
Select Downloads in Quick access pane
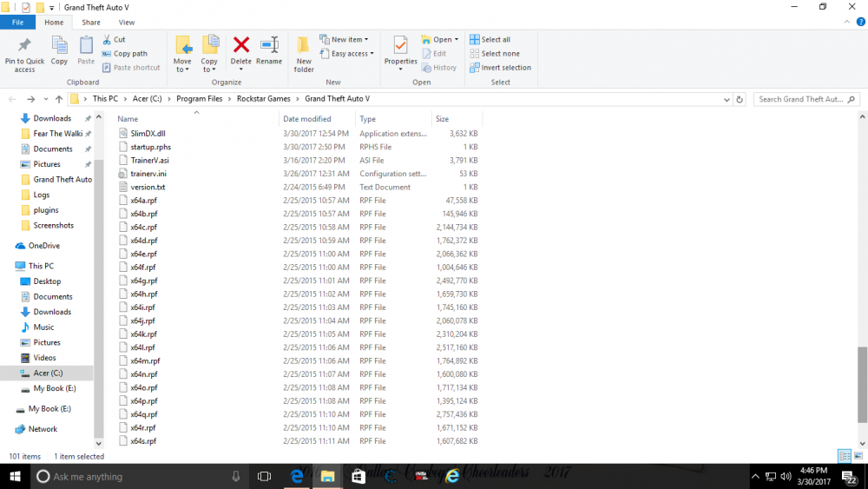pos(52,118)
